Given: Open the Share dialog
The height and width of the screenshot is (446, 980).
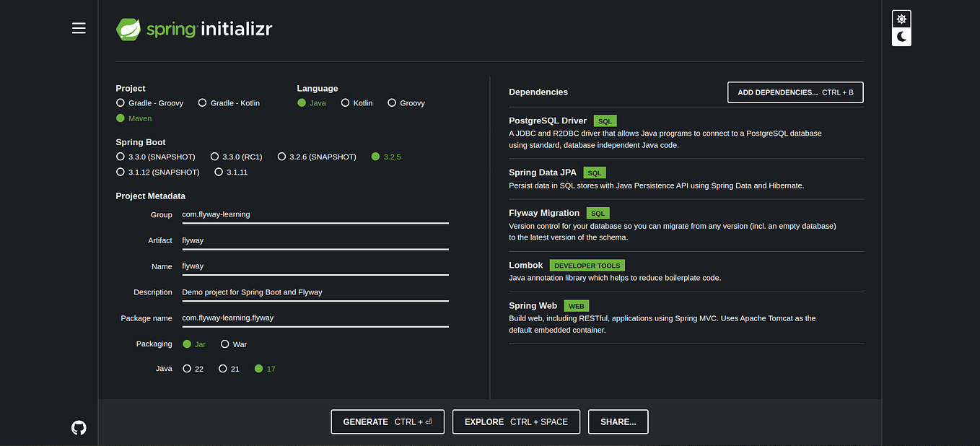Looking at the screenshot, I should point(618,421).
